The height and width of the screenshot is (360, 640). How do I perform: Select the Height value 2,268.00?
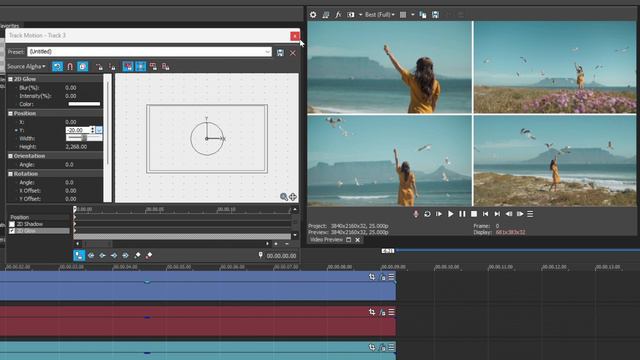[76, 147]
